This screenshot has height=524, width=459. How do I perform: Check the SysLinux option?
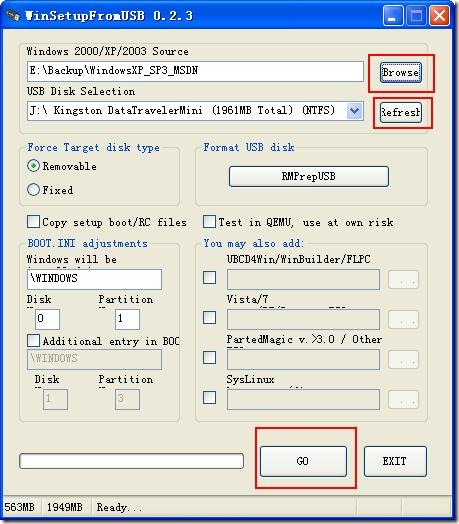[209, 398]
